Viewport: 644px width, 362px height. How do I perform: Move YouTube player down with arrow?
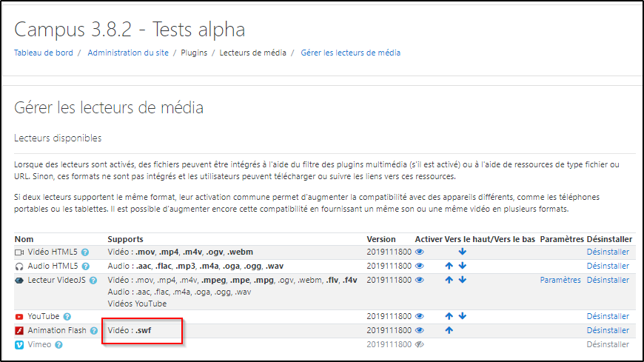coord(463,316)
